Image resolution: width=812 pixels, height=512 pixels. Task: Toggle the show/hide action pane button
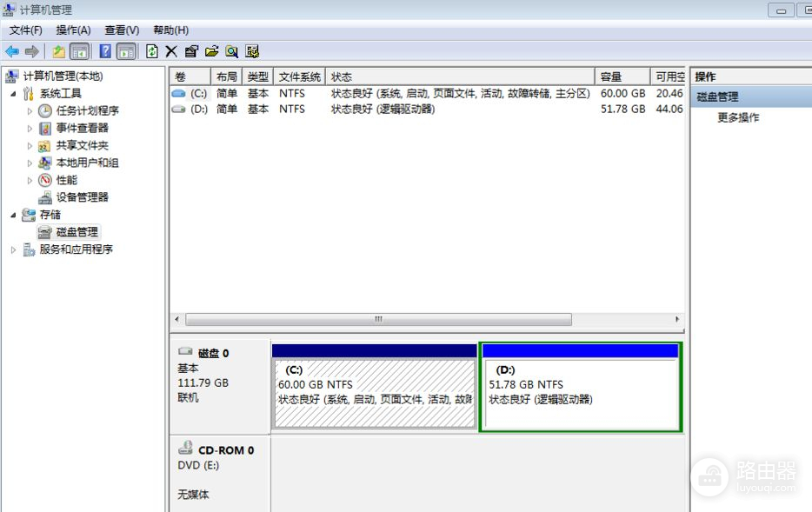tap(126, 51)
